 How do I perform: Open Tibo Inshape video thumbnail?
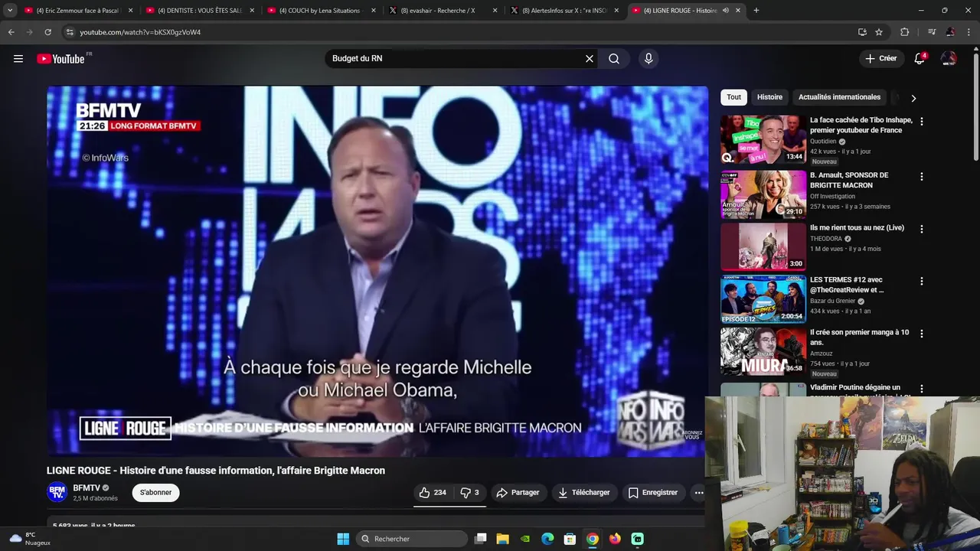coord(763,140)
